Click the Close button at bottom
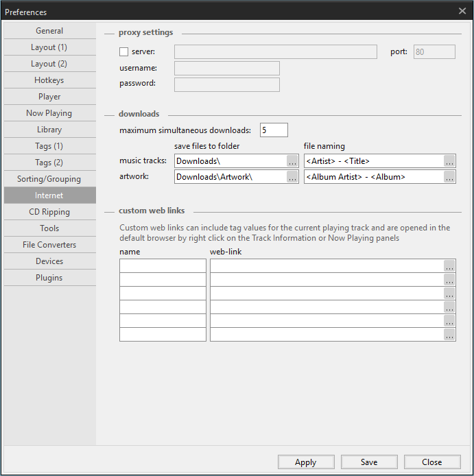Viewport: 474px width, 476px height. pyautogui.click(x=432, y=462)
